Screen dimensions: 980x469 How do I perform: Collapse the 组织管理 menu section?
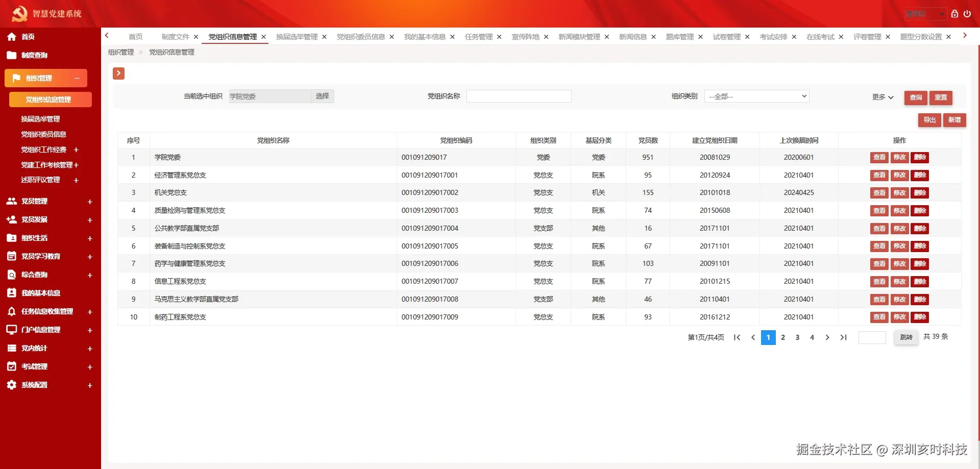click(x=77, y=78)
